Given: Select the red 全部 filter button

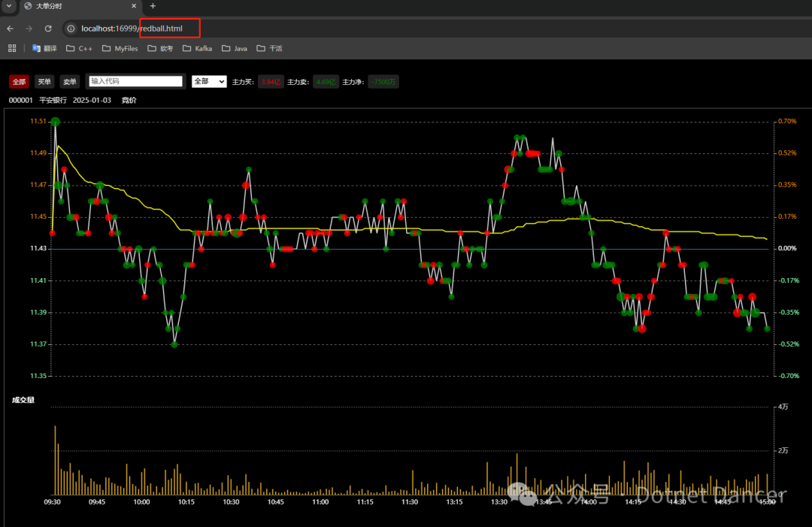Looking at the screenshot, I should coord(19,82).
